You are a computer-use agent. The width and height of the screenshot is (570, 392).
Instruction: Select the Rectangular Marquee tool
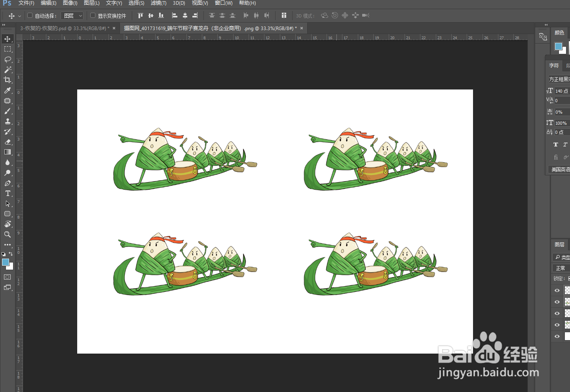tap(7, 49)
